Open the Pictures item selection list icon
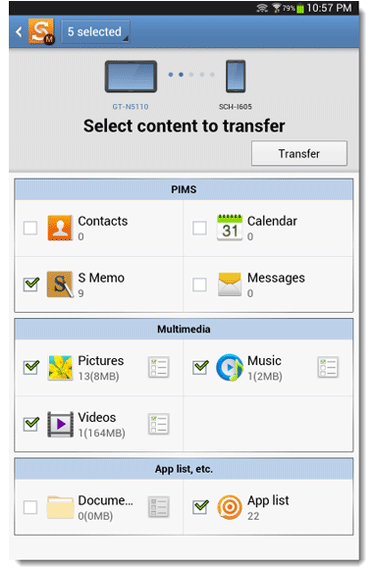The image size is (375, 568). [159, 367]
